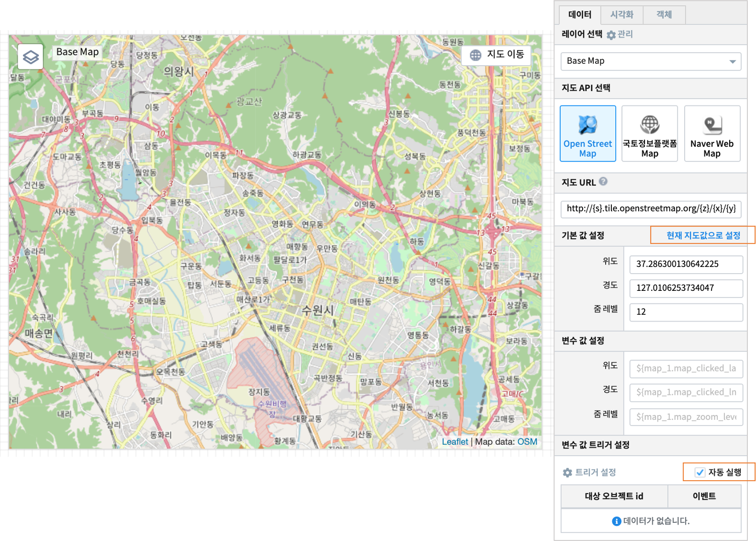Click the 광교산 label on the map
Viewport: 756px width, 541px height.
[249, 102]
